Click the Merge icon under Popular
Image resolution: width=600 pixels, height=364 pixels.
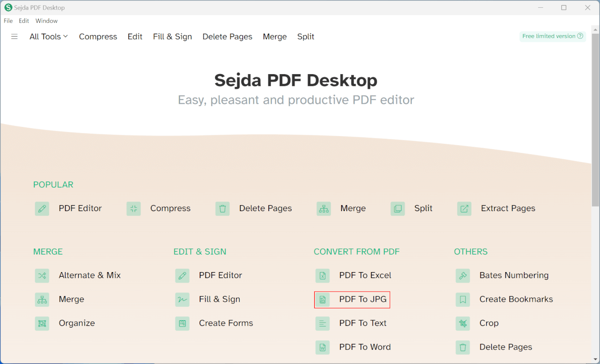pyautogui.click(x=324, y=209)
